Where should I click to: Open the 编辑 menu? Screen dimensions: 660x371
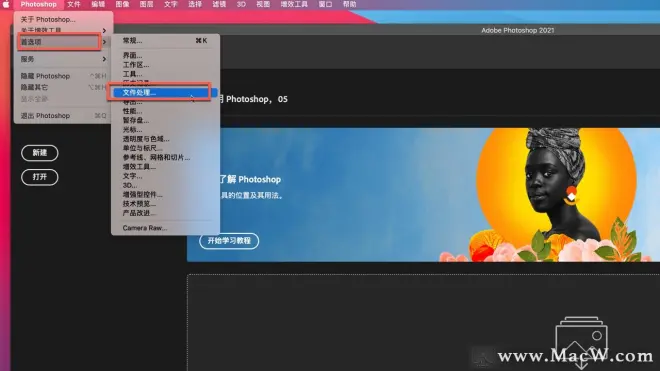tap(98, 4)
